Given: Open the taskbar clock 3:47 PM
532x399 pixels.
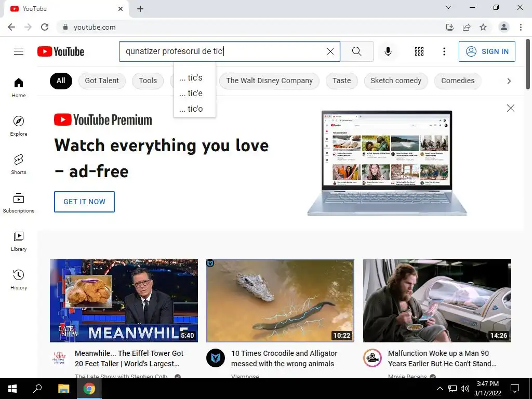Looking at the screenshot, I should [x=487, y=389].
